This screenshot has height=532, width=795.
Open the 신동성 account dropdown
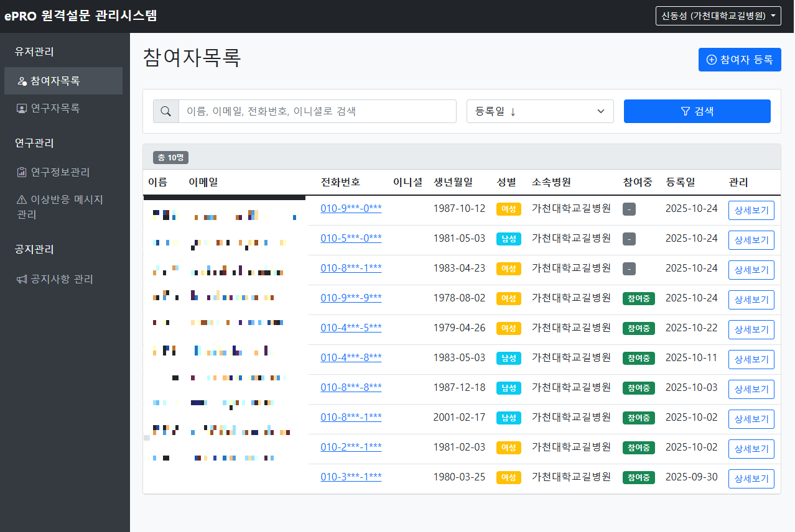tap(718, 15)
